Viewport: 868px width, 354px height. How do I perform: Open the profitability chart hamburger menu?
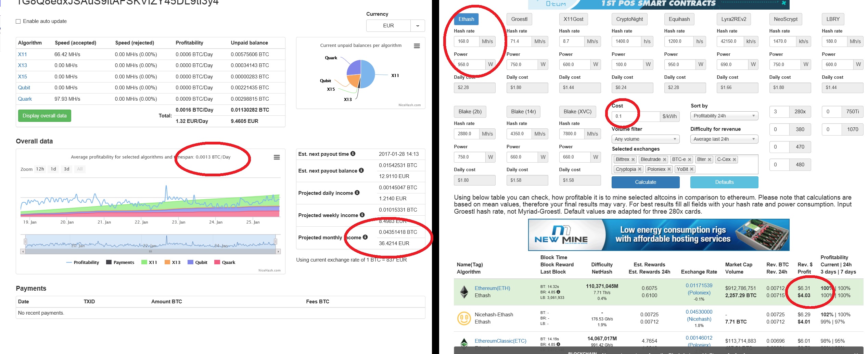coord(277,157)
